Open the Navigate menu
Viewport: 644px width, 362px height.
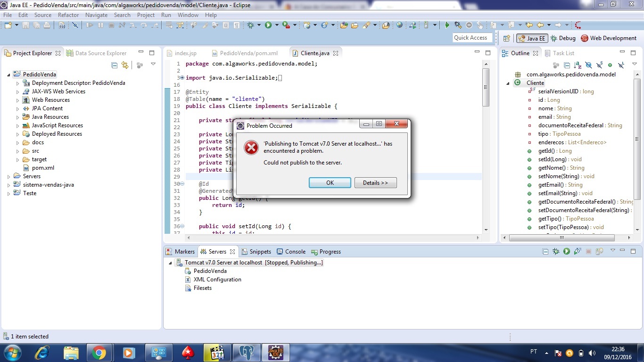tap(97, 15)
